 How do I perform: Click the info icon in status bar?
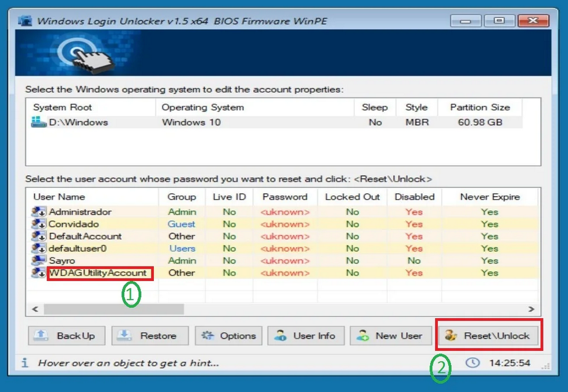tap(24, 362)
